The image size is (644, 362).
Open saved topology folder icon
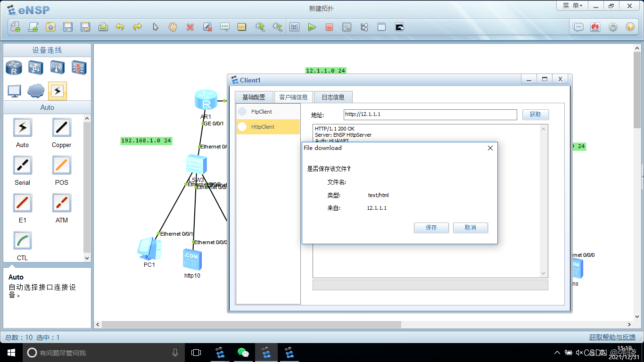click(50, 27)
